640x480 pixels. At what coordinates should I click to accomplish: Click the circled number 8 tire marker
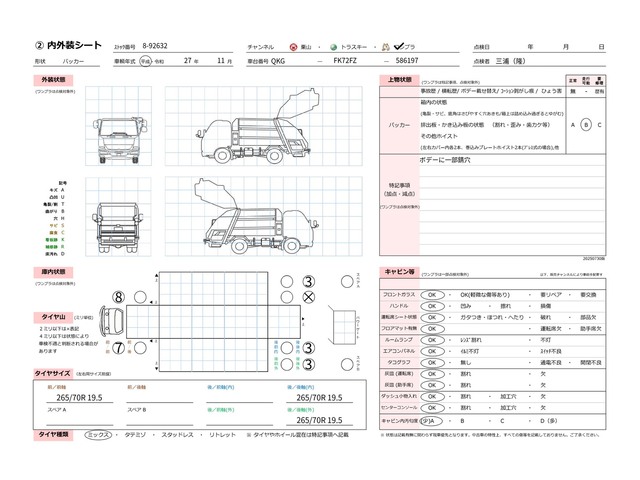click(117, 297)
